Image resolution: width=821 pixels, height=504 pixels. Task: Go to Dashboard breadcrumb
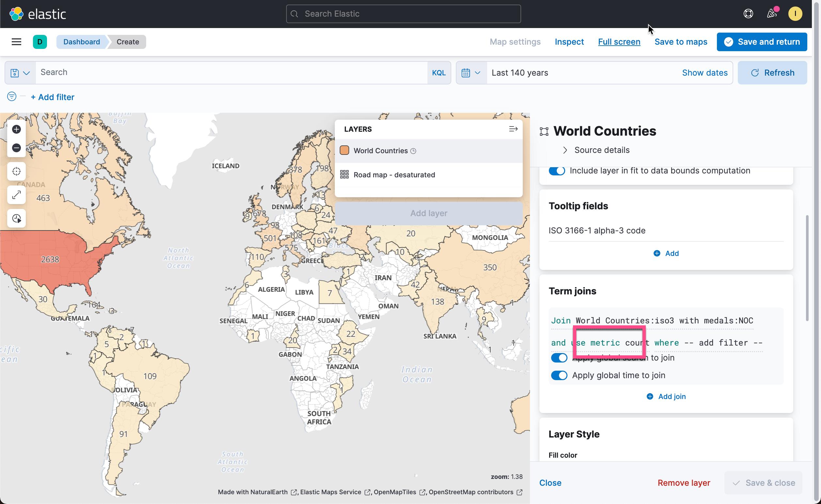[x=81, y=42]
